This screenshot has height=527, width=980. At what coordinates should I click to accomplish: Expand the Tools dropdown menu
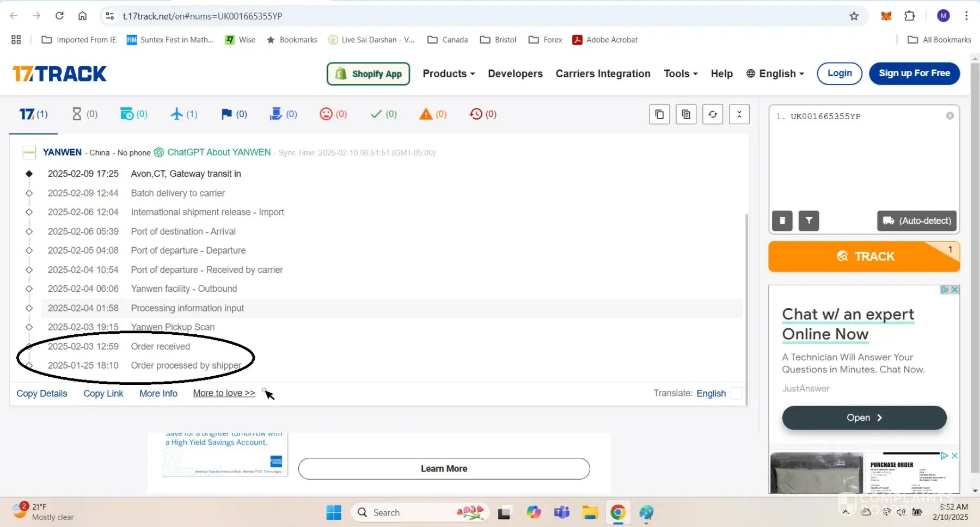click(x=681, y=73)
